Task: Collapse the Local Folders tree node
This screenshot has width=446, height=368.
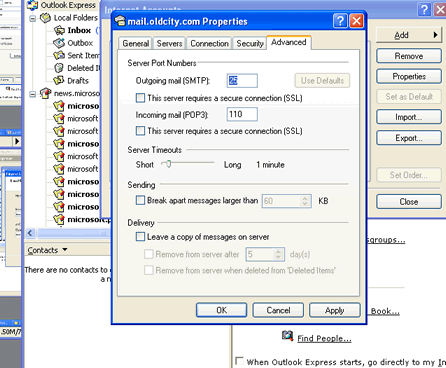Action: [x=33, y=18]
